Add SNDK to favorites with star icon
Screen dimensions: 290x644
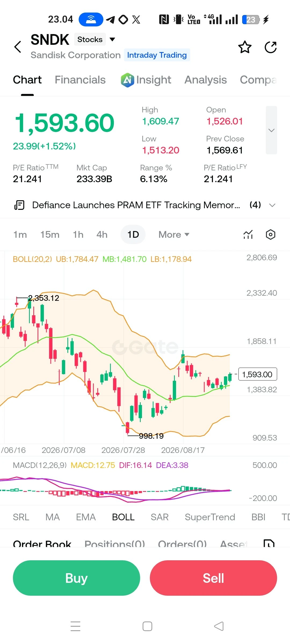(x=245, y=47)
